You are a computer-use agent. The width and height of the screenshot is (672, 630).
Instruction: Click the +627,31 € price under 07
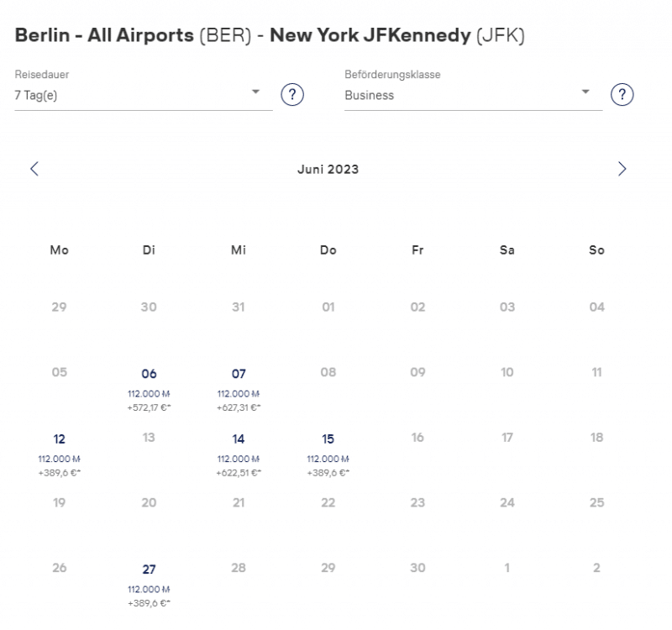239,407
